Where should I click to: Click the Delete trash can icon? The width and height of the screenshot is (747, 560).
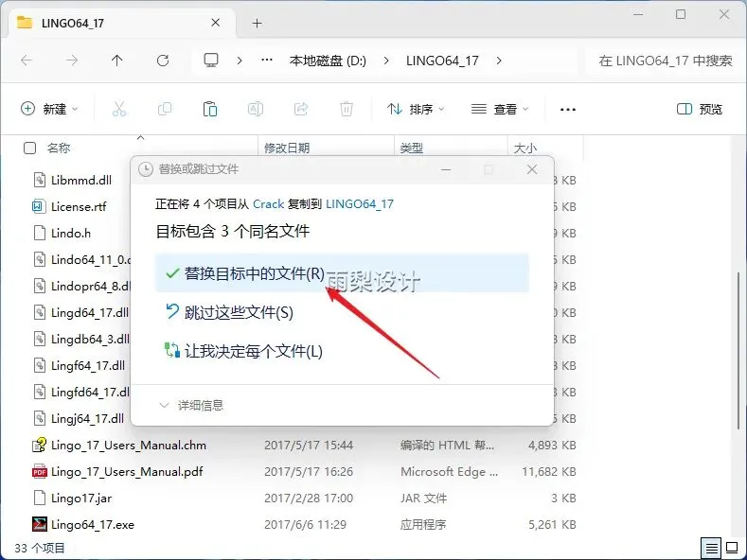point(347,109)
